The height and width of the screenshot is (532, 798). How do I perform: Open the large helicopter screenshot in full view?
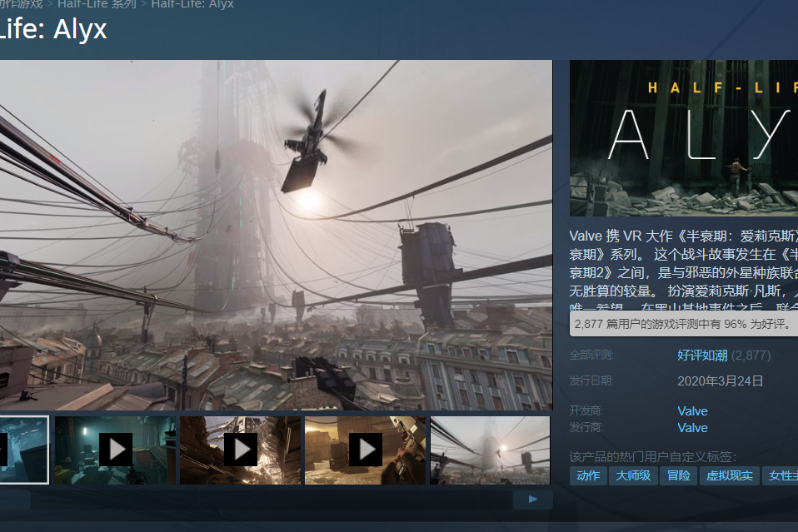point(276,235)
